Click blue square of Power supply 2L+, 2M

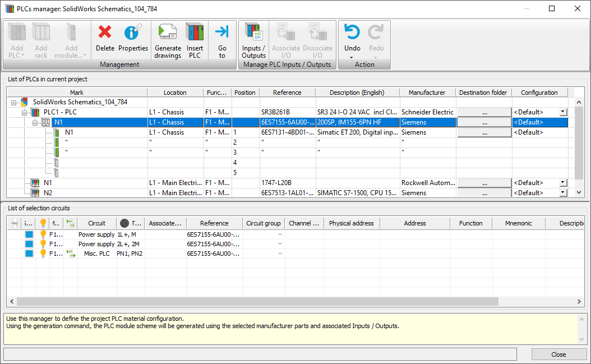[29, 243]
